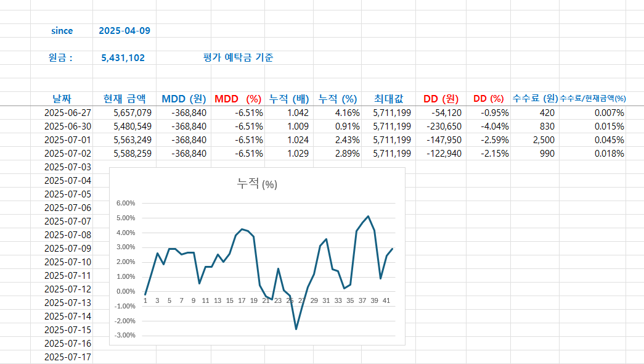The image size is (644, 364).
Task: Select the fee ratio 0.018%
Action: (609, 154)
